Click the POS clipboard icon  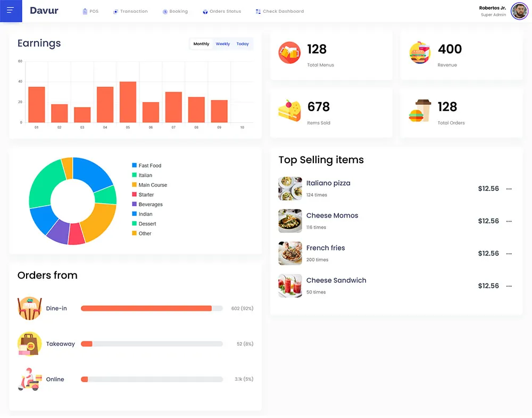(x=85, y=12)
